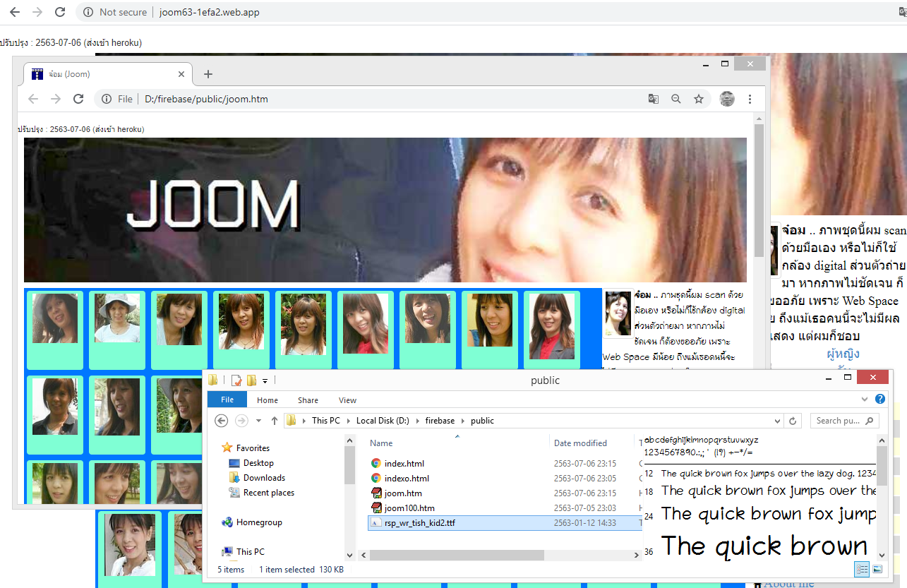Viewport: 907px width, 588px height.
Task: Click the Chrome profile avatar
Action: point(727,99)
